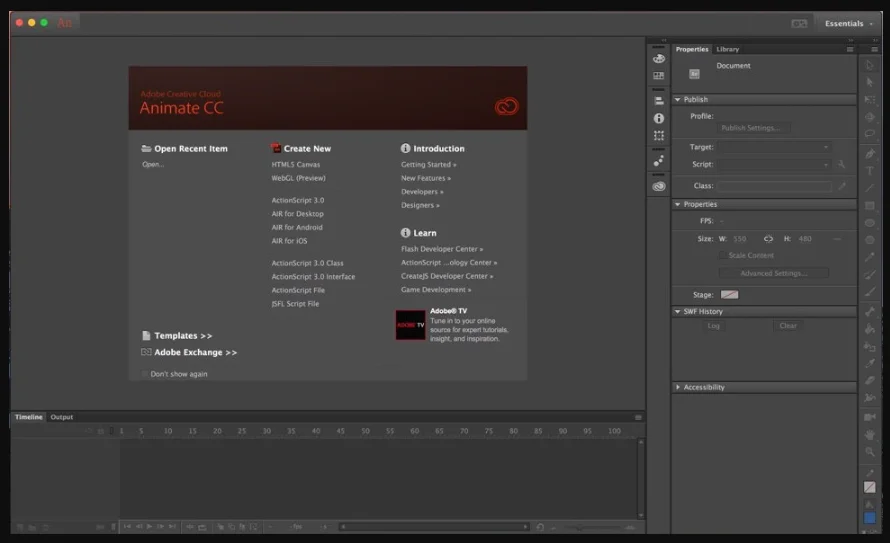This screenshot has width=890, height=543.
Task: Click the Class input field
Action: click(x=775, y=186)
